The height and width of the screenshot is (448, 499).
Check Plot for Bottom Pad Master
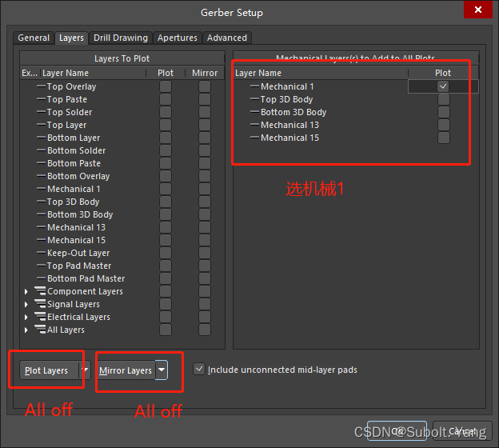[166, 278]
